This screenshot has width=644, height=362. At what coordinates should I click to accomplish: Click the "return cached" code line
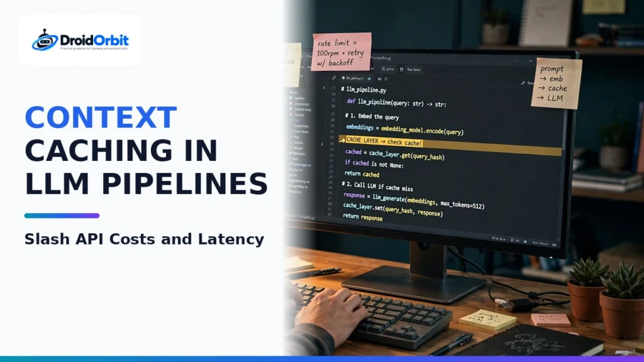[362, 174]
